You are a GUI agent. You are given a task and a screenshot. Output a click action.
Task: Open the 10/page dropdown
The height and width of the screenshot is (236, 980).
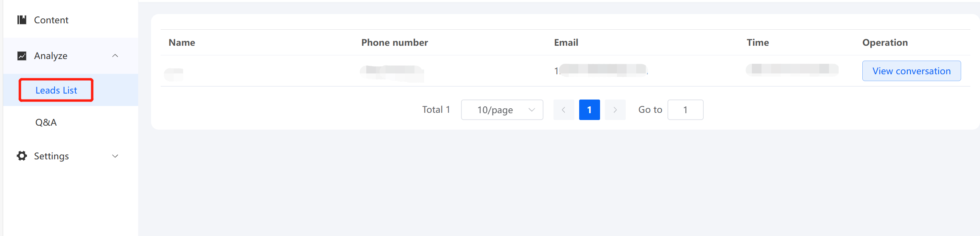point(502,110)
